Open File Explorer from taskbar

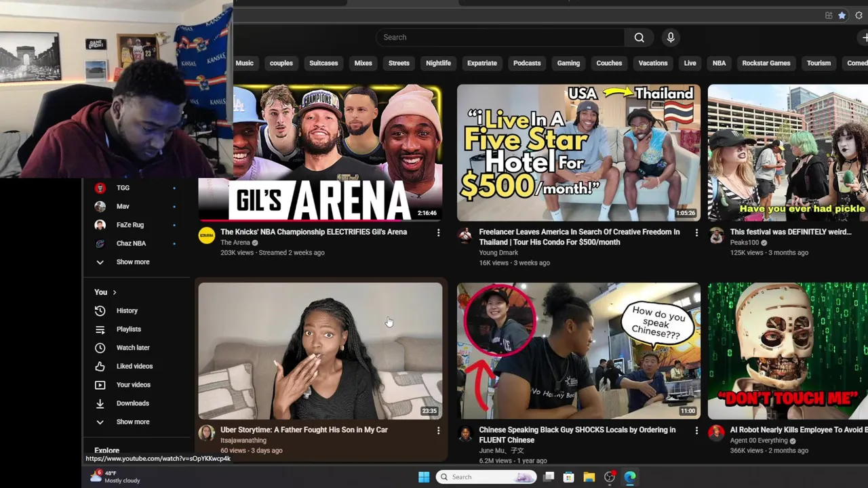tap(589, 477)
